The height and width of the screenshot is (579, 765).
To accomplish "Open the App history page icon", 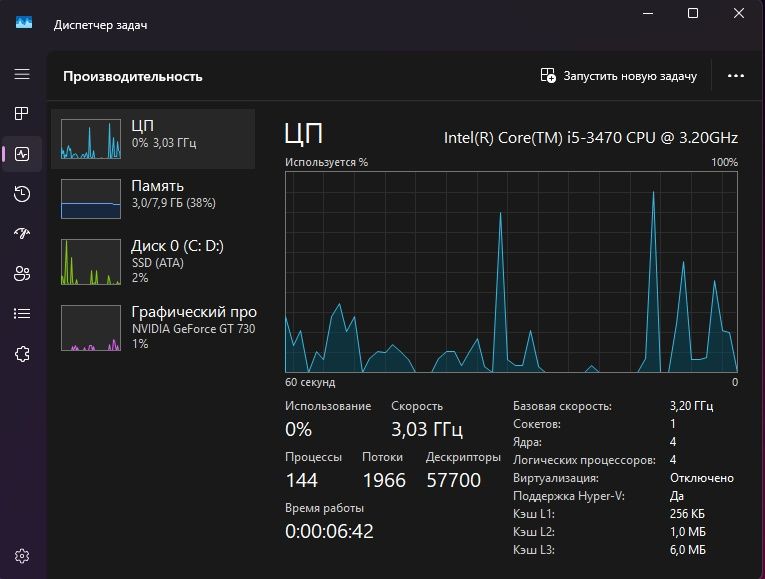I will pos(22,194).
